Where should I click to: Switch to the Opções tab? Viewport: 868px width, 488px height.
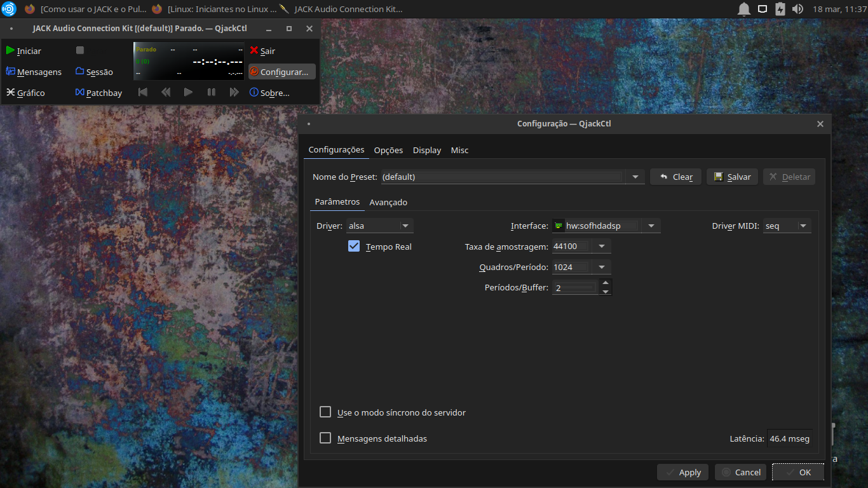point(388,150)
